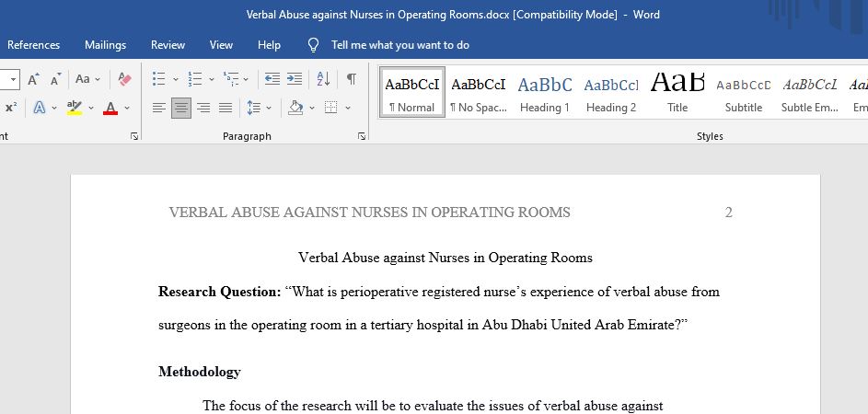Click the page number 2 in header
868x414 pixels.
728,213
